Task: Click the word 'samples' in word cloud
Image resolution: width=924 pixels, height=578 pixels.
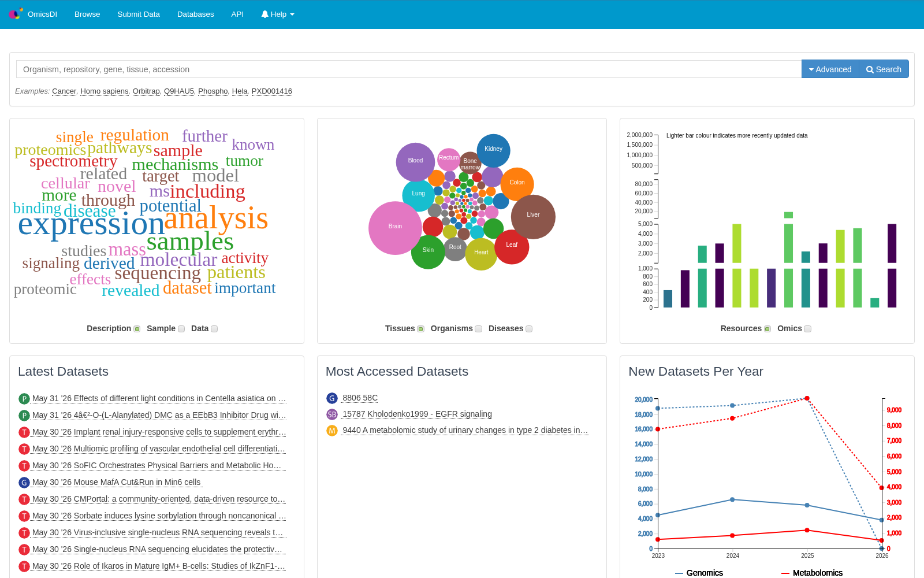Action: coord(190,242)
